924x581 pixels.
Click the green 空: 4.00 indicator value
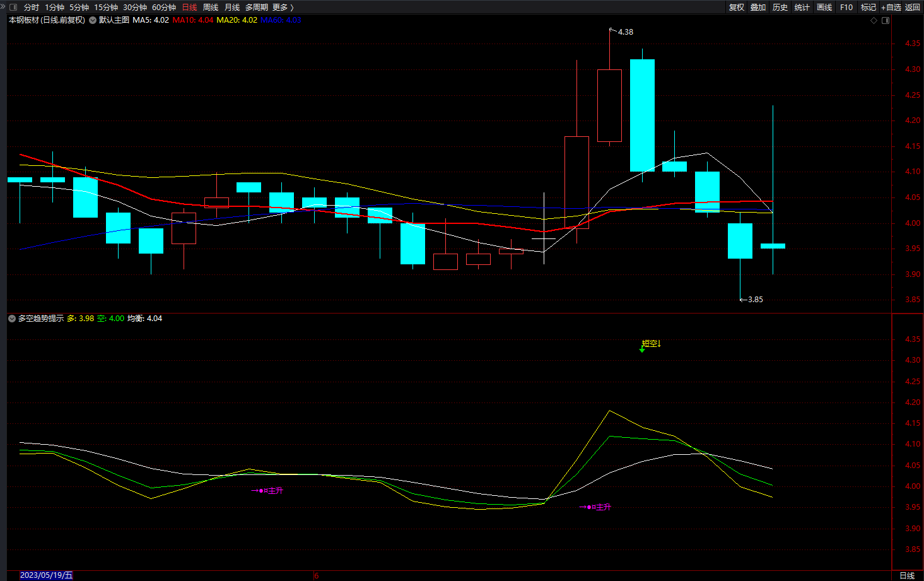[111, 319]
